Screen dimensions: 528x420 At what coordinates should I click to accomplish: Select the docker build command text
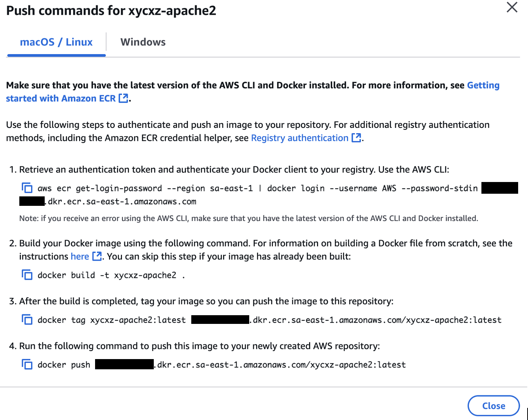(110, 275)
